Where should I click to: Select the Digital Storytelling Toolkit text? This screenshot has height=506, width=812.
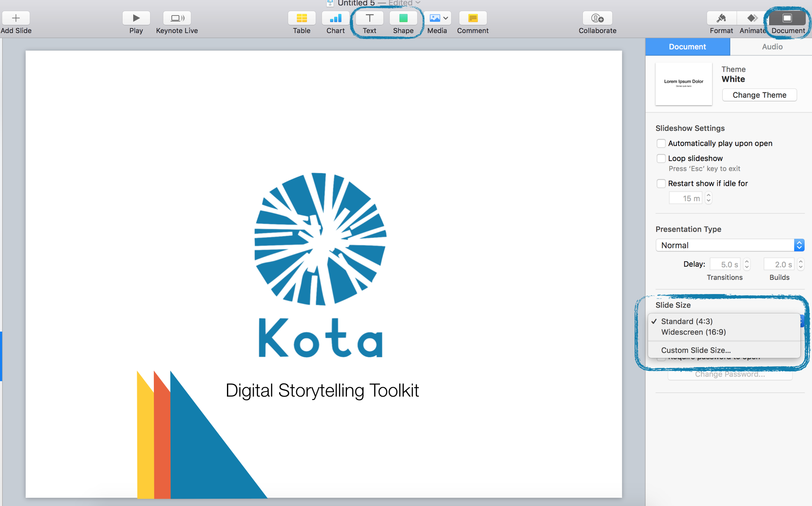(322, 390)
